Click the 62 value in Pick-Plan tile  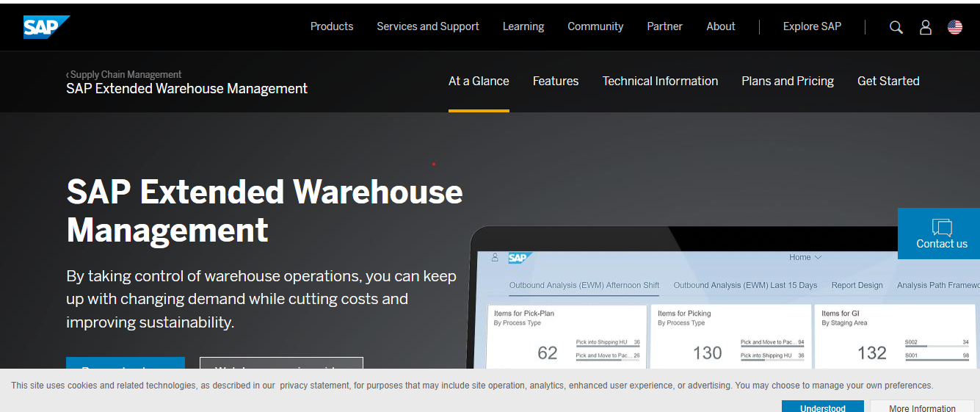click(548, 353)
